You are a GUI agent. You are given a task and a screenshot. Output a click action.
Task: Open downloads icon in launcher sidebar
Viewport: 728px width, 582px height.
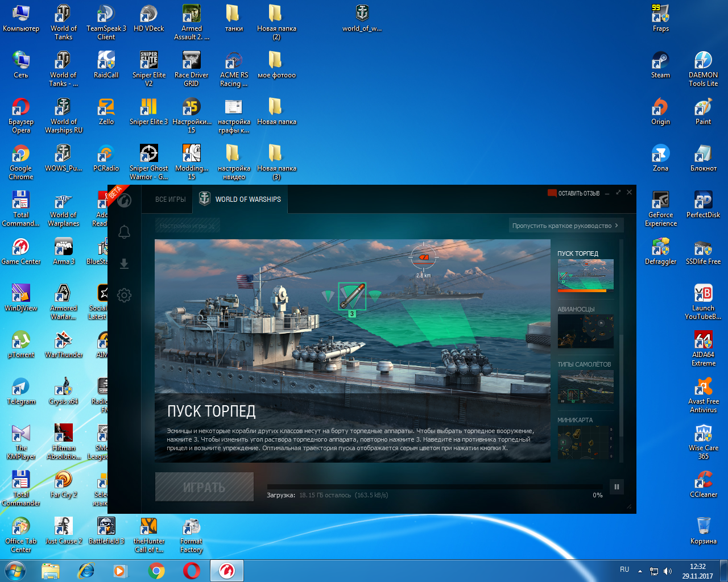(x=124, y=264)
